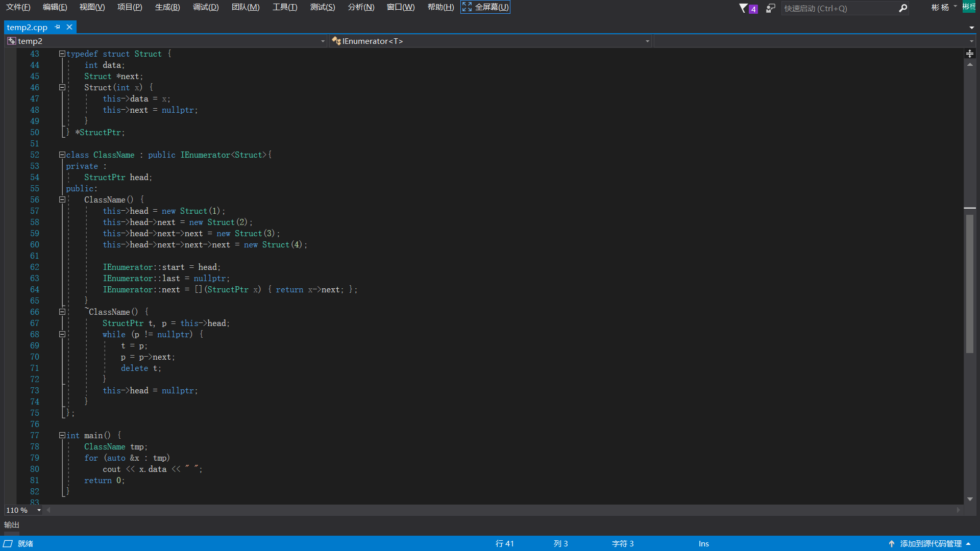Screen dimensions: 980x551
Task: Click the Ins insert mode indicator
Action: tap(704, 544)
